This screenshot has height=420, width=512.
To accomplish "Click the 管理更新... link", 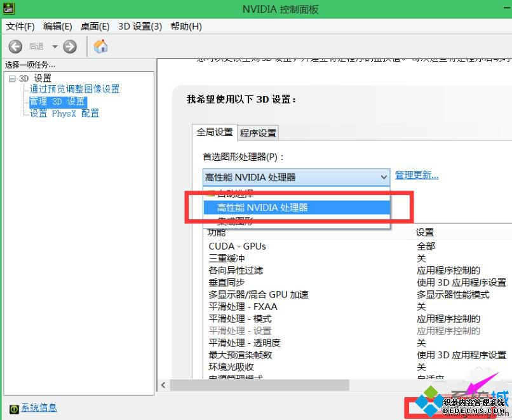I will point(417,175).
